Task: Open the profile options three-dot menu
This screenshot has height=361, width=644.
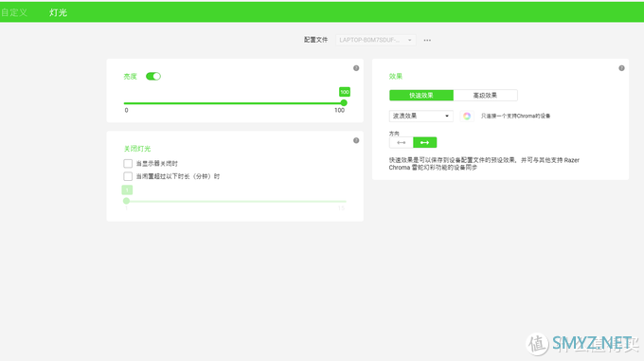Action: [x=427, y=40]
